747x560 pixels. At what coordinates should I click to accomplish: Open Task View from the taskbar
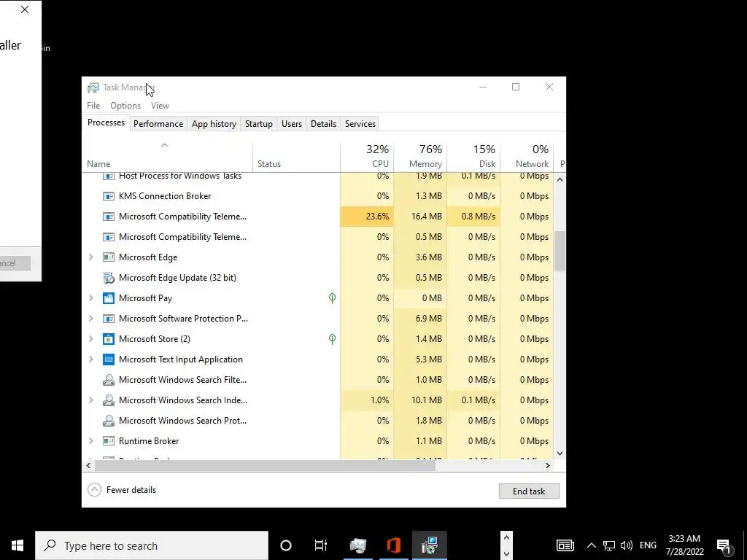(x=321, y=545)
